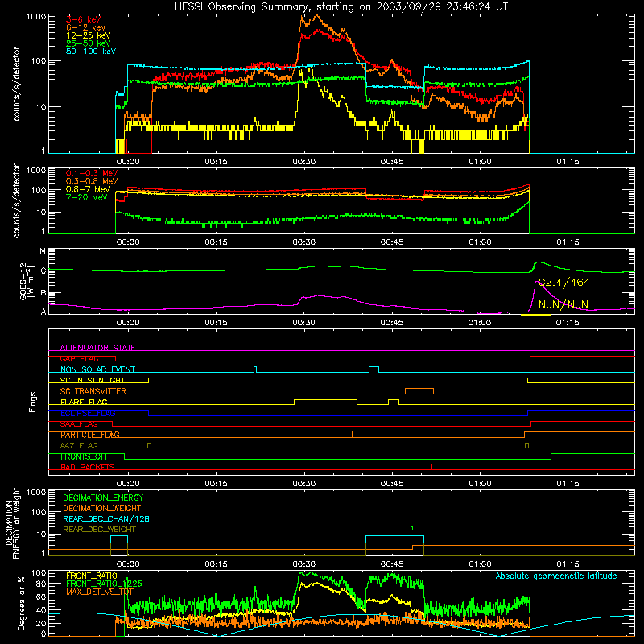Viewport: 644px width, 644px height.
Task: Click the 'counts/s/detector' label of top panel
Action: tap(16, 84)
